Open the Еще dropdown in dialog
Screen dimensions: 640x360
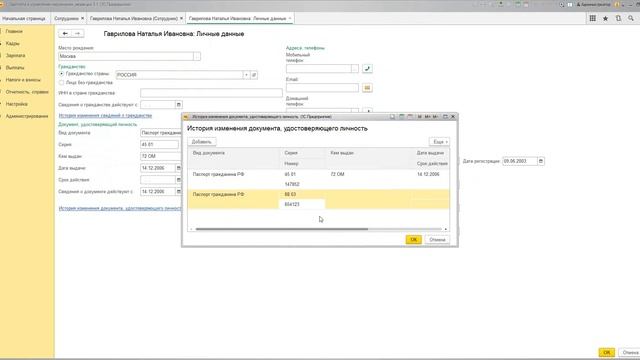pos(439,142)
